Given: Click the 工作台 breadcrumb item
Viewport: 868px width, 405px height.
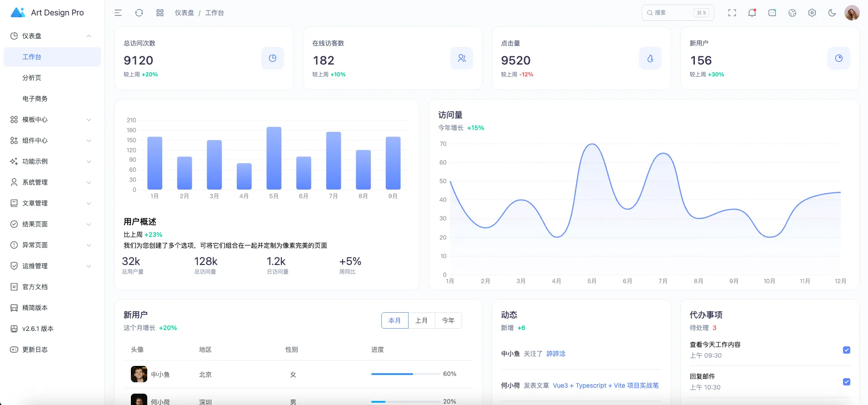Looking at the screenshot, I should 215,13.
